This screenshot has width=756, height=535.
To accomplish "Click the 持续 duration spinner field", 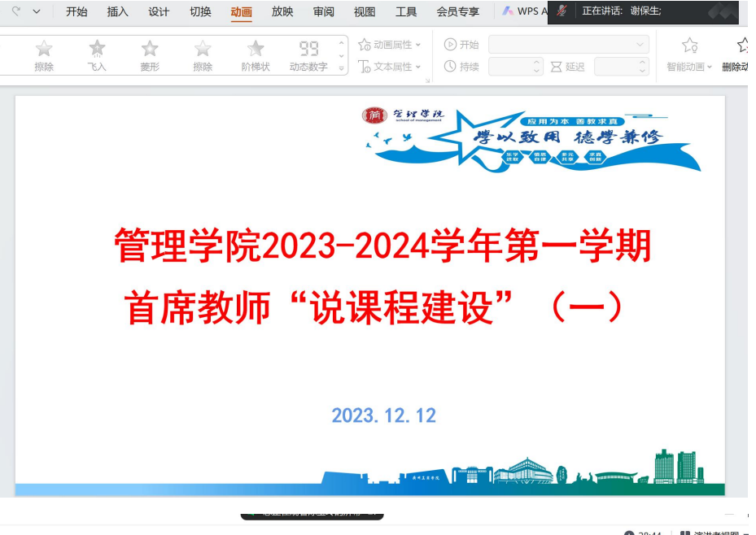I will [514, 67].
